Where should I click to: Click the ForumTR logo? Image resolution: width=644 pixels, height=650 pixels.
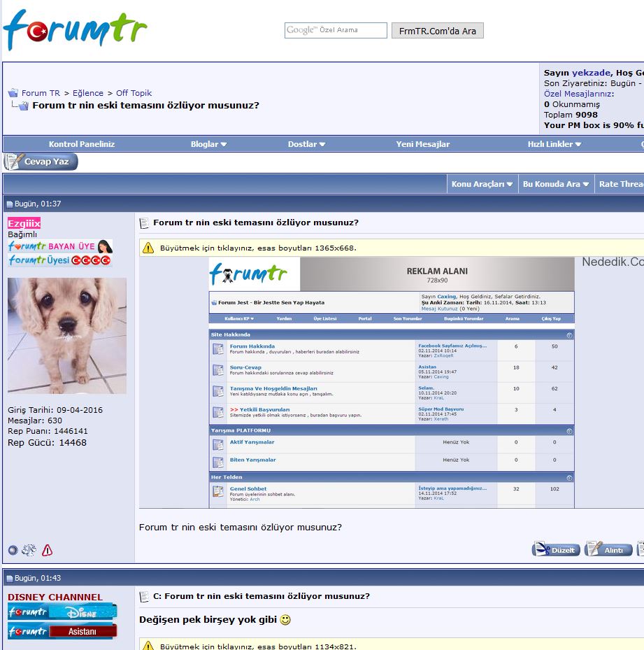coord(75,30)
